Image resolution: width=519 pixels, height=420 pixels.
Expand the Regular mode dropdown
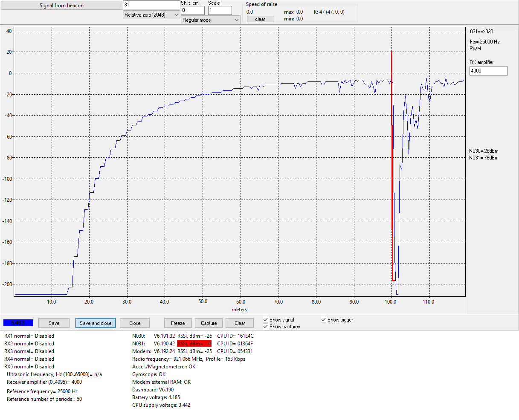pos(211,20)
